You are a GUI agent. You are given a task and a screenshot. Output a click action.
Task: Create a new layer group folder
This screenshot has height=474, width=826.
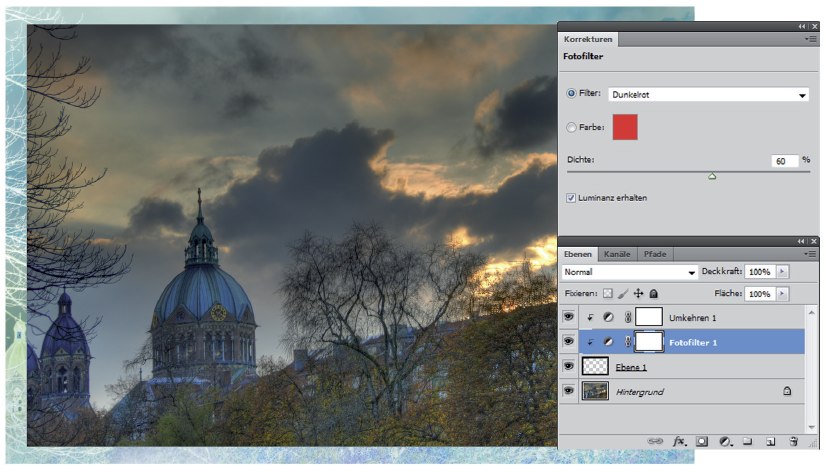[x=747, y=440]
